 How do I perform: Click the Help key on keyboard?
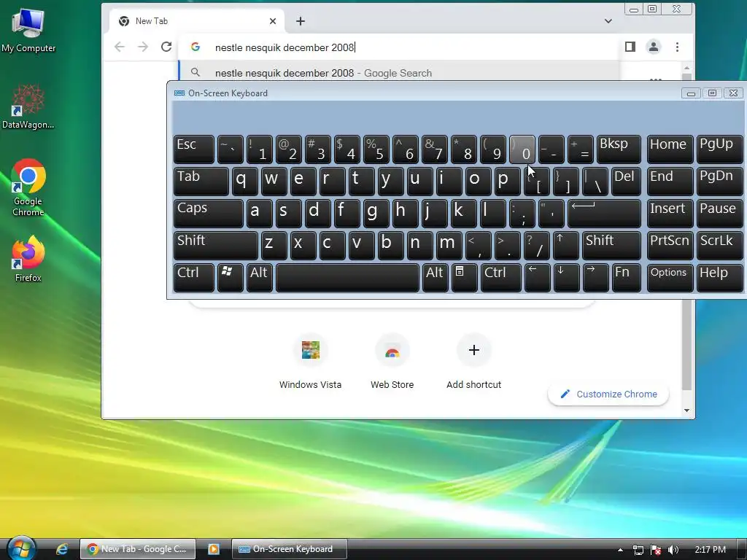(719, 278)
